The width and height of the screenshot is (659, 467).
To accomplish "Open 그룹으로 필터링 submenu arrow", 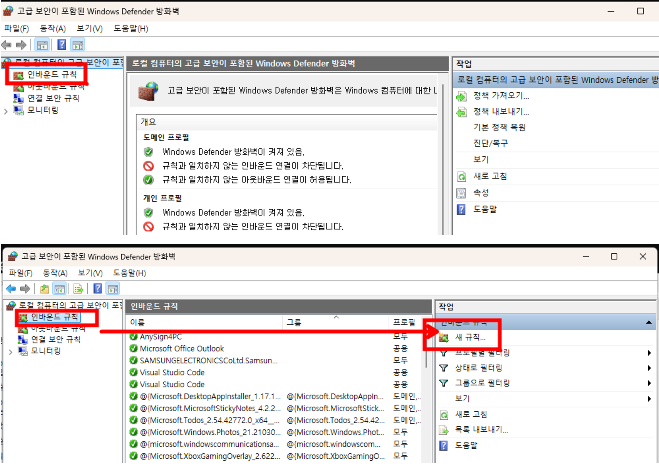I will [649, 383].
